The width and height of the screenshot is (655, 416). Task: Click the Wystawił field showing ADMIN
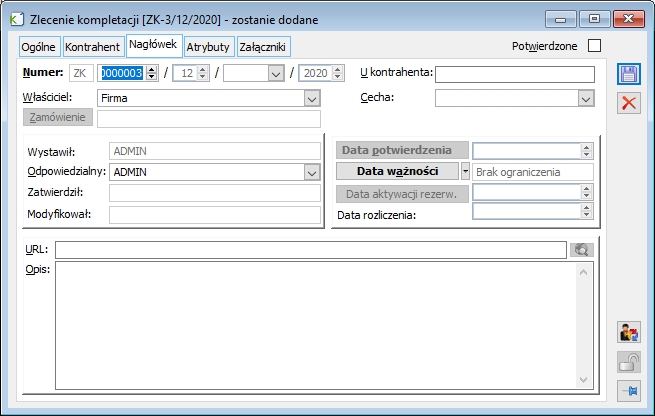click(215, 151)
